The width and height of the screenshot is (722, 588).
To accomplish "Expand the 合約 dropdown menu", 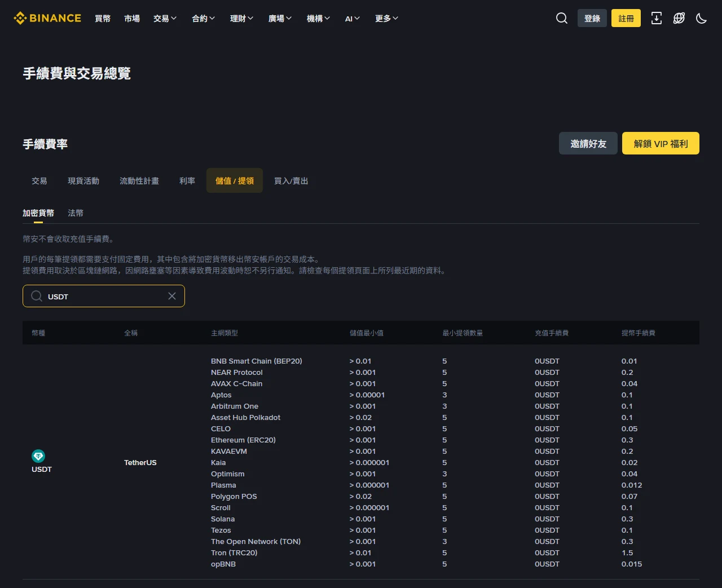I will point(203,19).
